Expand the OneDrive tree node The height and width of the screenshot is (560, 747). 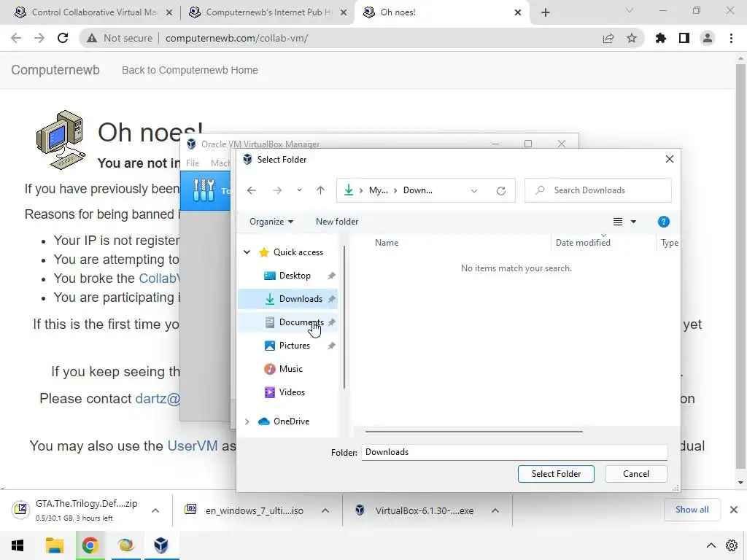[247, 421]
